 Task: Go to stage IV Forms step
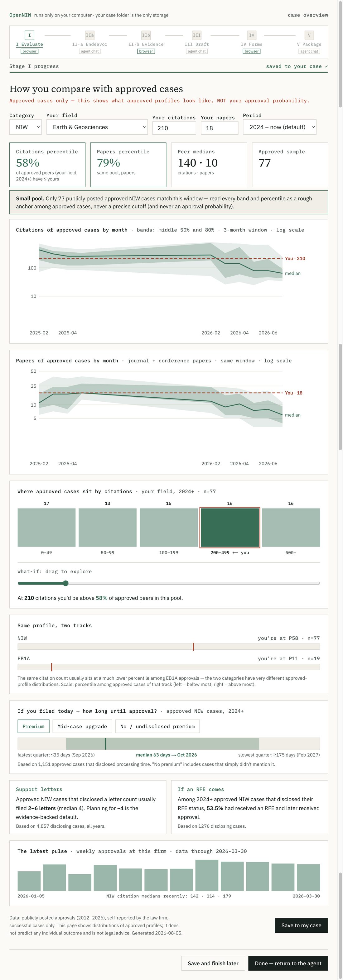(252, 42)
